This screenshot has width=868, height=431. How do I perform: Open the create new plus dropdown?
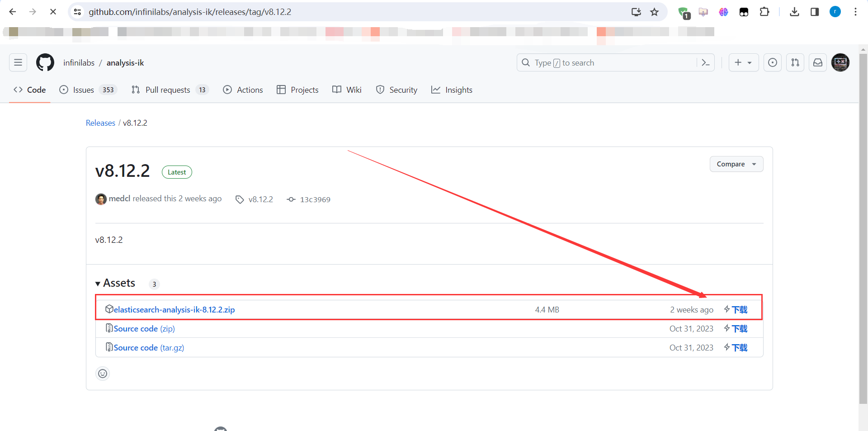click(743, 62)
